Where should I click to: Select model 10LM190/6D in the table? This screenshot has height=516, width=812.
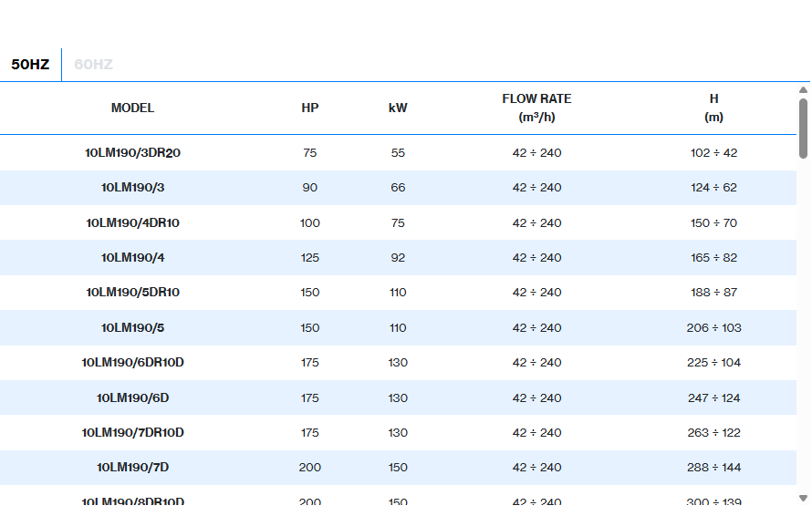pos(132,398)
